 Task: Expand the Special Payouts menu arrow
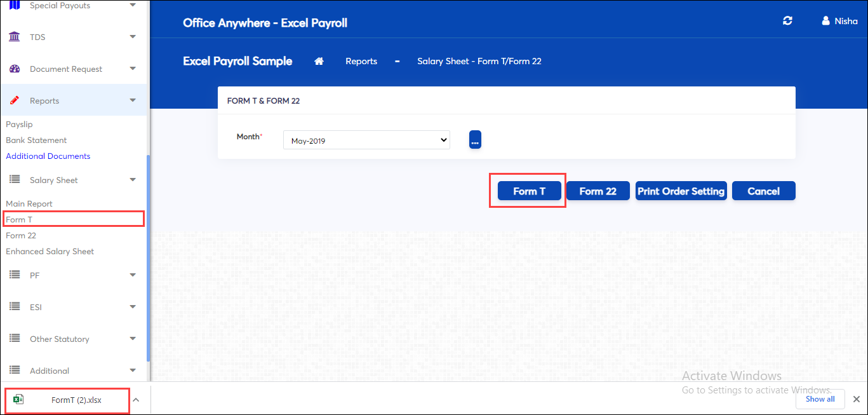click(133, 5)
